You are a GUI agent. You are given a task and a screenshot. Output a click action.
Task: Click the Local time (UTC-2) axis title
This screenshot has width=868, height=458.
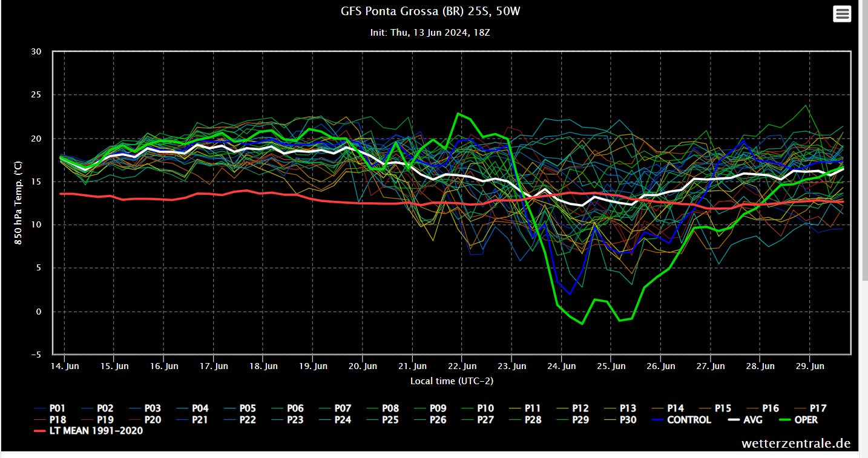tap(452, 381)
